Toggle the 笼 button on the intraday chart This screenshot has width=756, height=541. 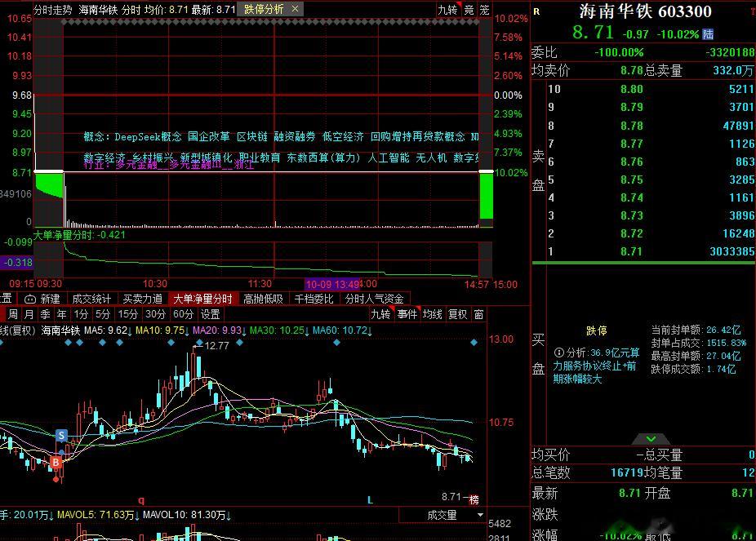485,9
